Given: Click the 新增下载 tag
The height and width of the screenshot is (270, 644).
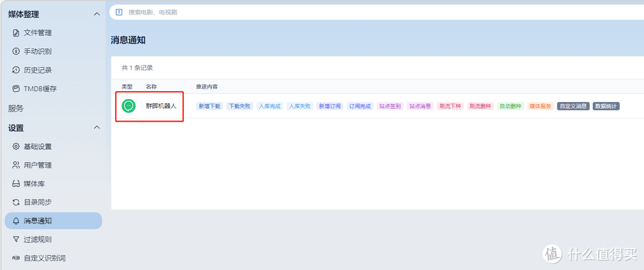Looking at the screenshot, I should point(209,106).
